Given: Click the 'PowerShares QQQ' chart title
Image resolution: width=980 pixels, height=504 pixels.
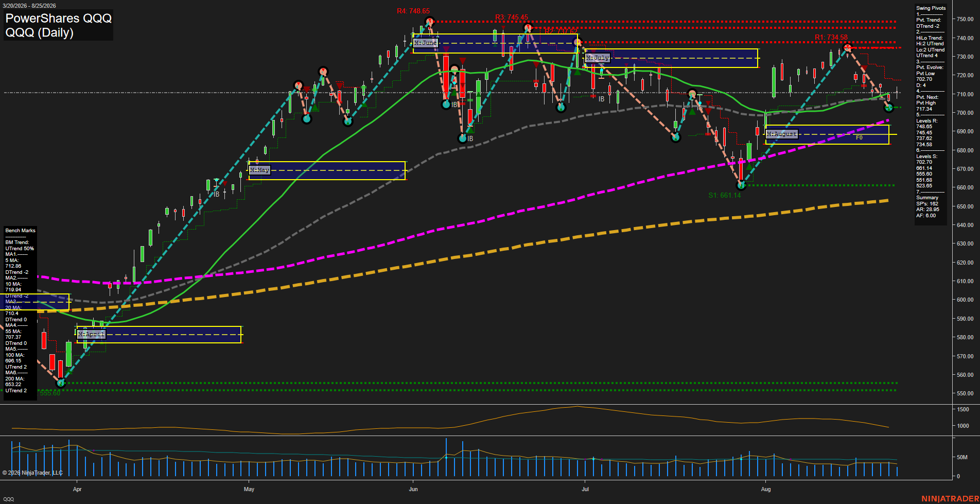Looking at the screenshot, I should click(58, 18).
